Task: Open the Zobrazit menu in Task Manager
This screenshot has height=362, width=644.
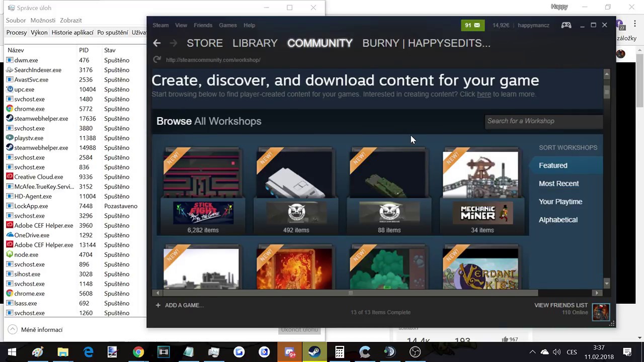Action: click(71, 21)
